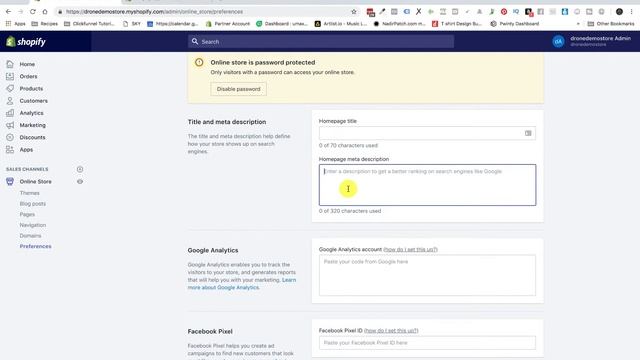Click the Orders inbox icon
Viewport: 640px width, 360px height.
pos(10,76)
